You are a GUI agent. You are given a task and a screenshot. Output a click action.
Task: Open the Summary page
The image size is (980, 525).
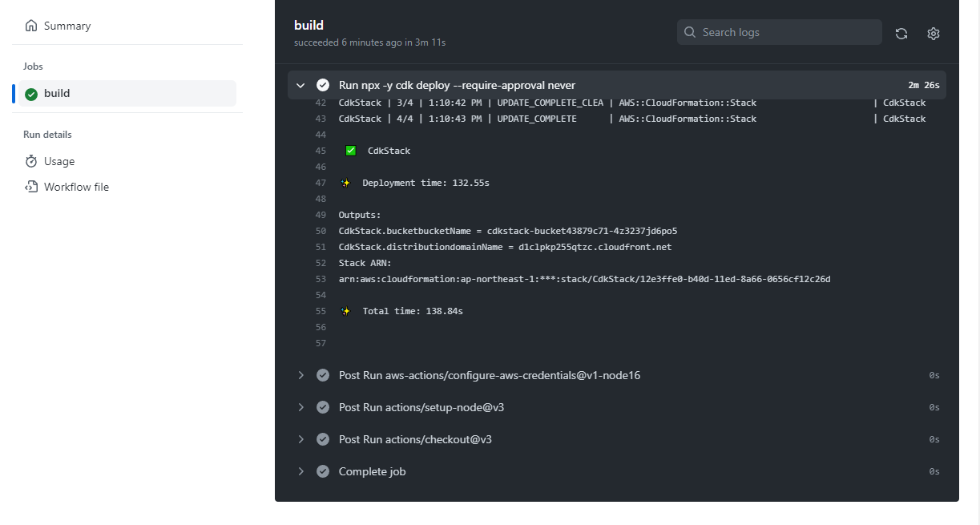(67, 25)
